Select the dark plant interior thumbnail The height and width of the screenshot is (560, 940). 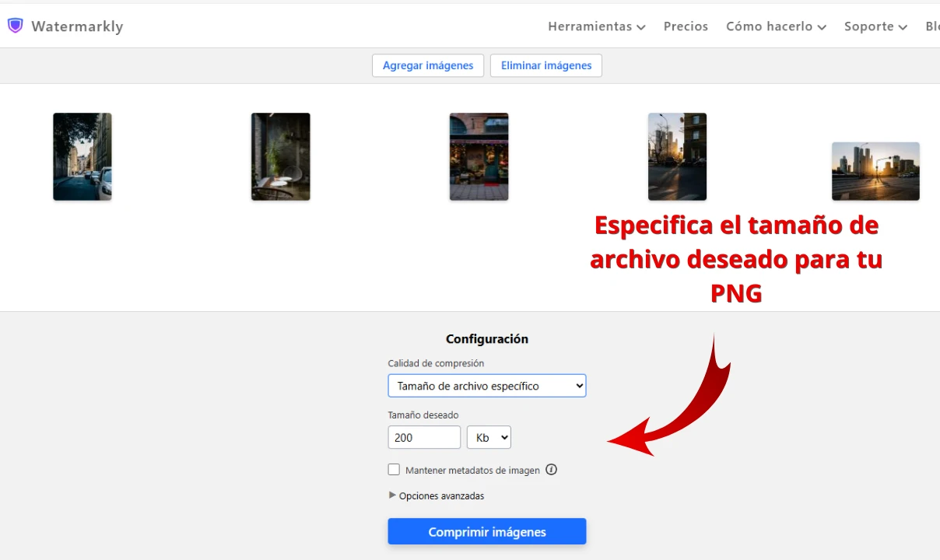(281, 156)
